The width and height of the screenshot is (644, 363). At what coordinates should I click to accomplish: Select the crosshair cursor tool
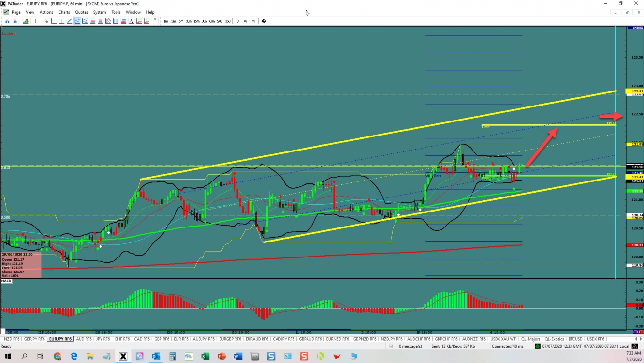(36, 21)
